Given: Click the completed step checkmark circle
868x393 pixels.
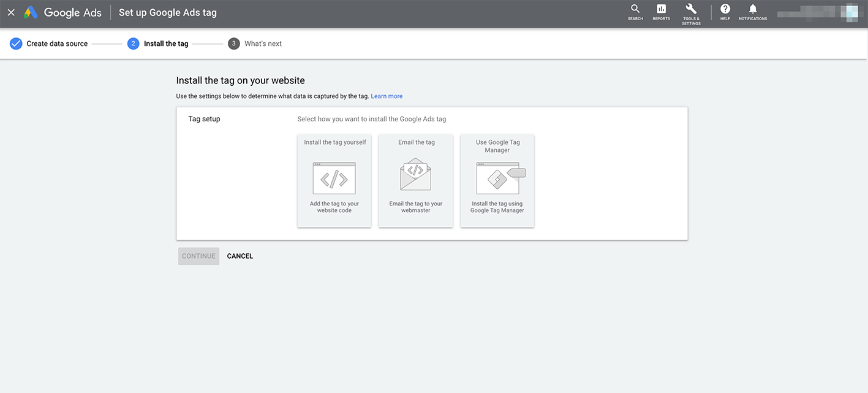Looking at the screenshot, I should tap(16, 44).
